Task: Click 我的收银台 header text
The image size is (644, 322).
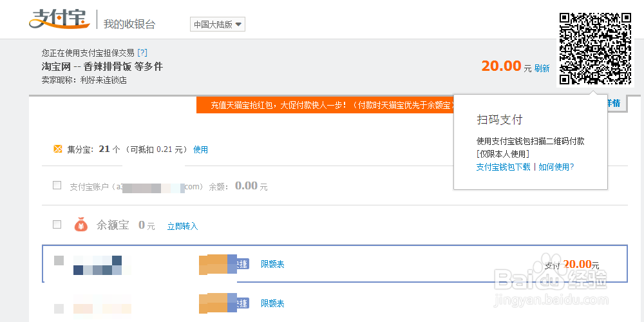Action: (x=129, y=24)
